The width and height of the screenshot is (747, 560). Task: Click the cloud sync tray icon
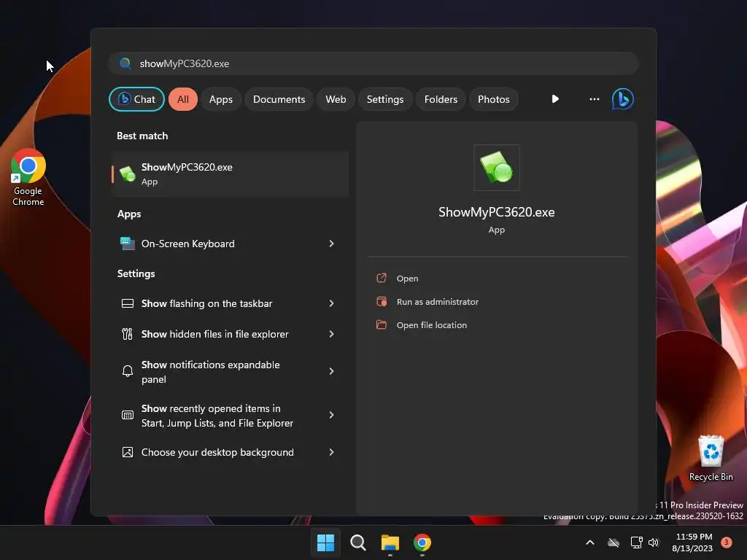[614, 542]
